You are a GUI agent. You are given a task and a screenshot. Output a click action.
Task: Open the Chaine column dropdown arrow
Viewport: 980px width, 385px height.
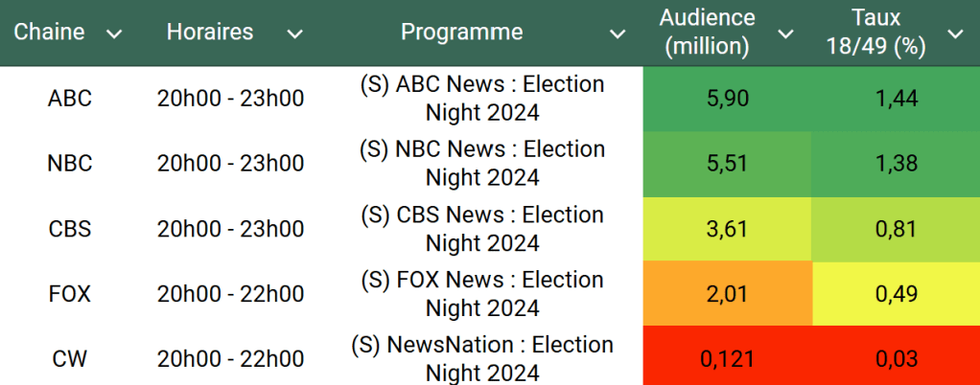click(x=114, y=34)
